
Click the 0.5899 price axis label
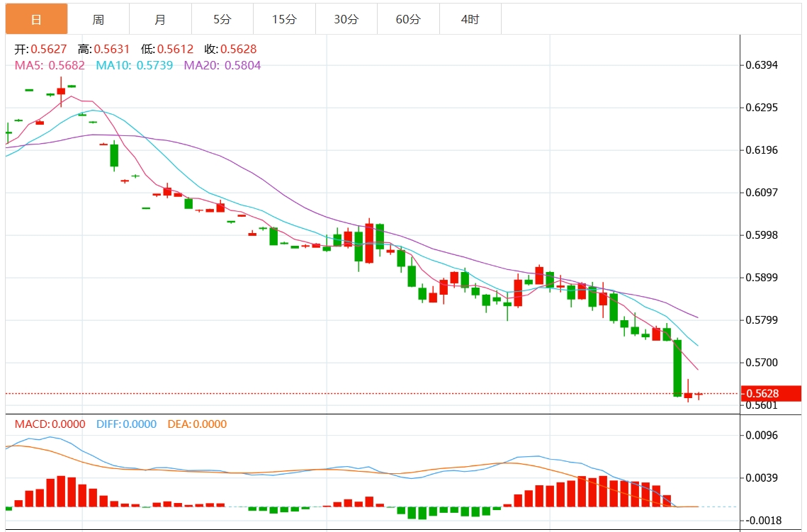point(762,278)
